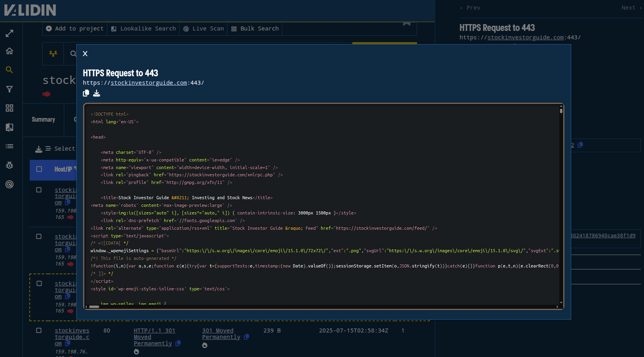The height and width of the screenshot is (357, 644).
Task: Open stockinvestorguide.com link in right panel
Action: click(x=525, y=37)
